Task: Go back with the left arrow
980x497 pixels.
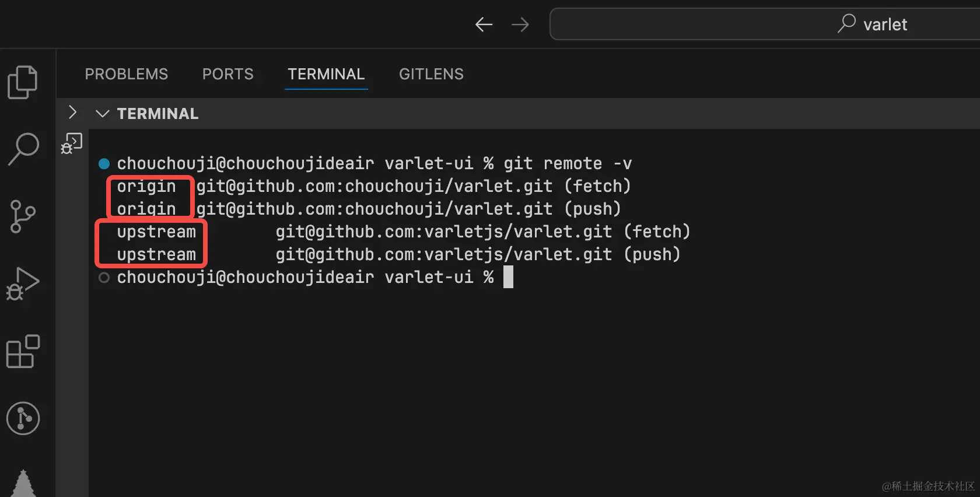Action: point(484,24)
